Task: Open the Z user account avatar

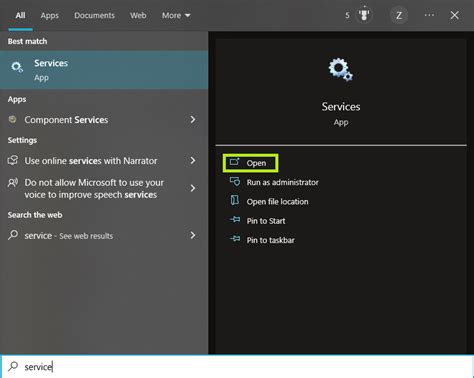Action: coord(399,15)
